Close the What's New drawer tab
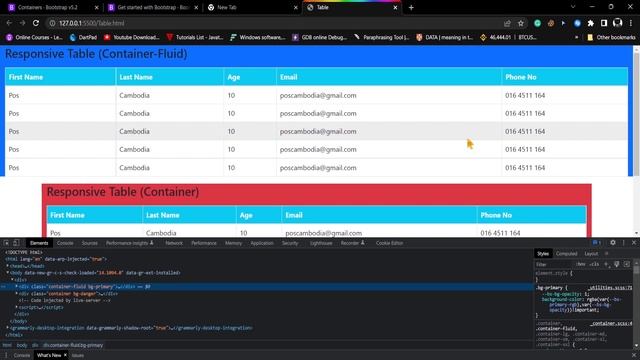This screenshot has width=640, height=360. coord(65,355)
